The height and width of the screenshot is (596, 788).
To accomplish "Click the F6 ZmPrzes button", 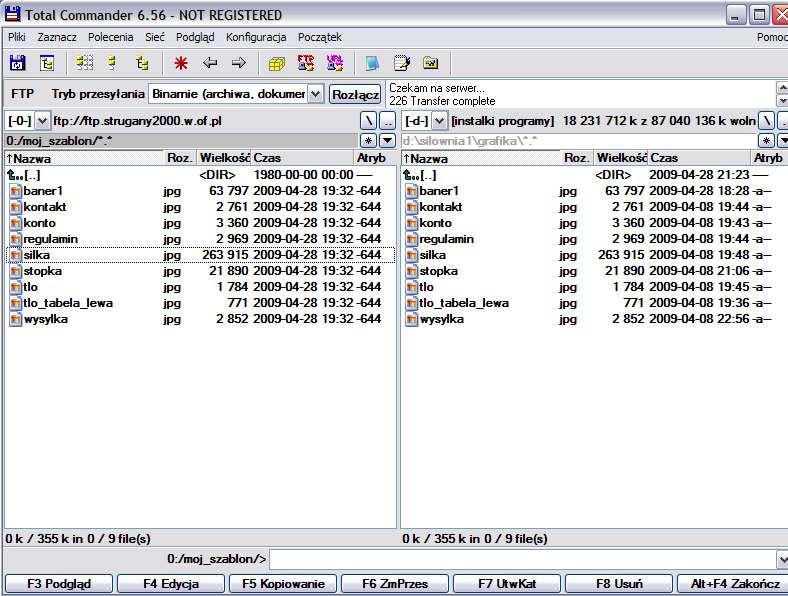I will pos(395,584).
